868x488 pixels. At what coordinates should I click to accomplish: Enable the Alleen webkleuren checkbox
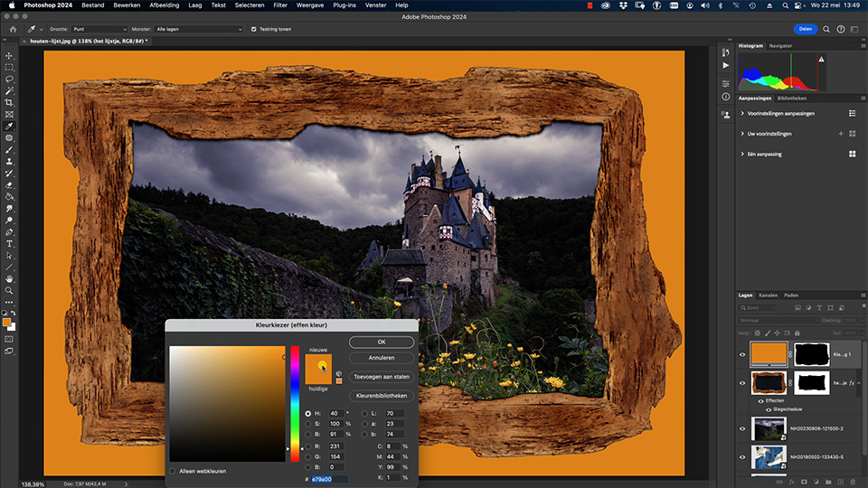(172, 472)
